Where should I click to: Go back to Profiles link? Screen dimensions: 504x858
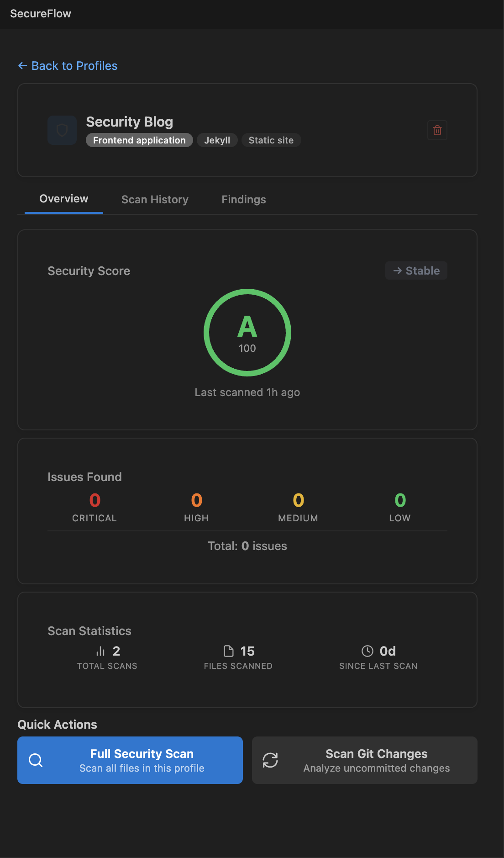point(68,66)
